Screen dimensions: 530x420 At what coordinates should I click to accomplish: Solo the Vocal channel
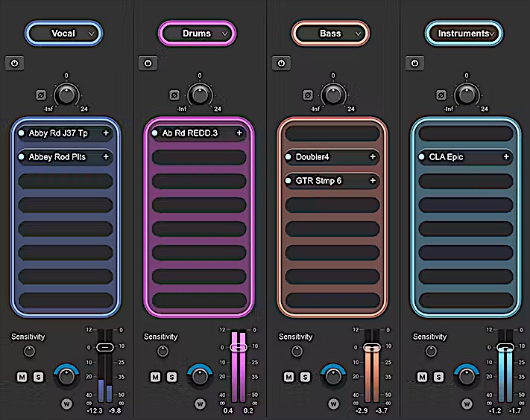pos(38,377)
